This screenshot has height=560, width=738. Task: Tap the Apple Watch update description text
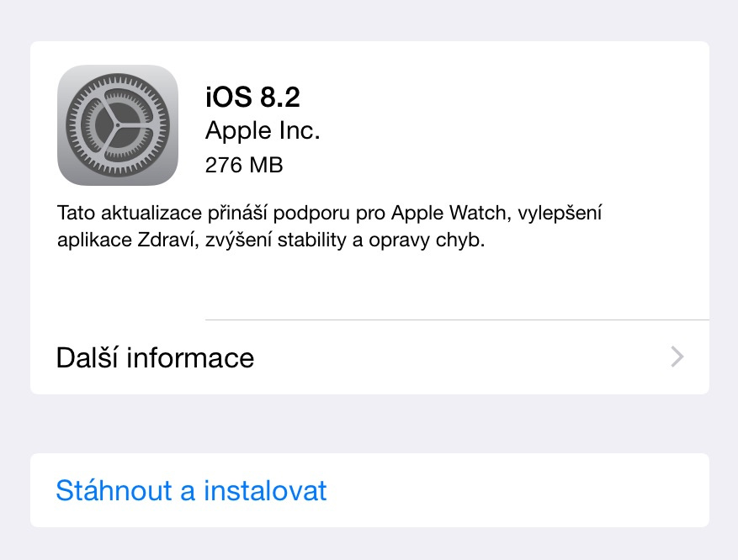[x=330, y=226]
